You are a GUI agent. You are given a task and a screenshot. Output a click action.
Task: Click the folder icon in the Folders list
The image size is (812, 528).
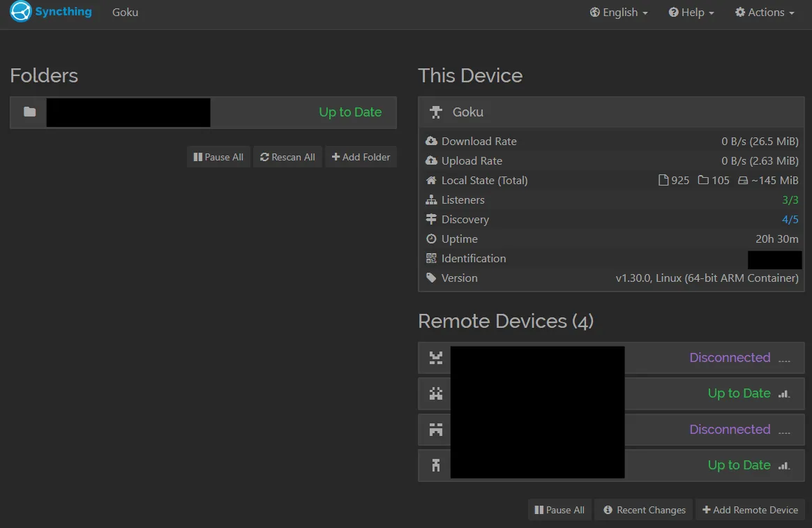28,112
